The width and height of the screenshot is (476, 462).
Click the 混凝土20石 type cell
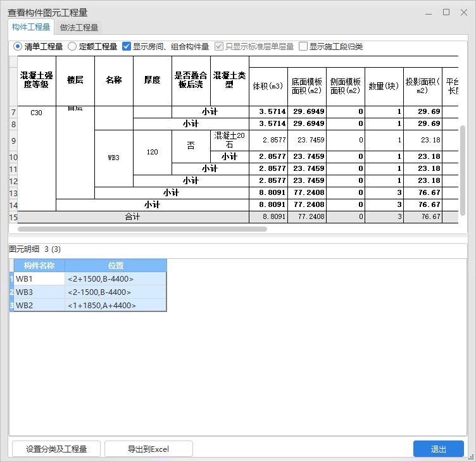[x=230, y=140]
